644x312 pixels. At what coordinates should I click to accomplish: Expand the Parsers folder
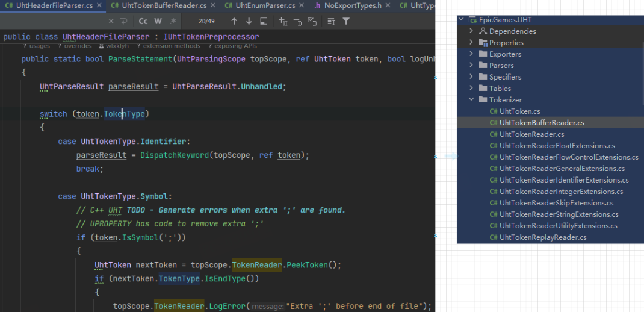(x=471, y=66)
